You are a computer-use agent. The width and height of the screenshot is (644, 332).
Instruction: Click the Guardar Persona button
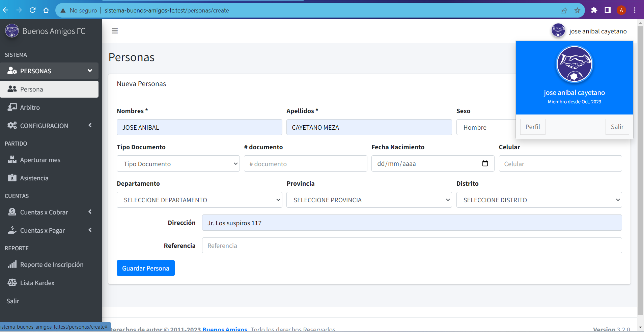[x=145, y=268]
